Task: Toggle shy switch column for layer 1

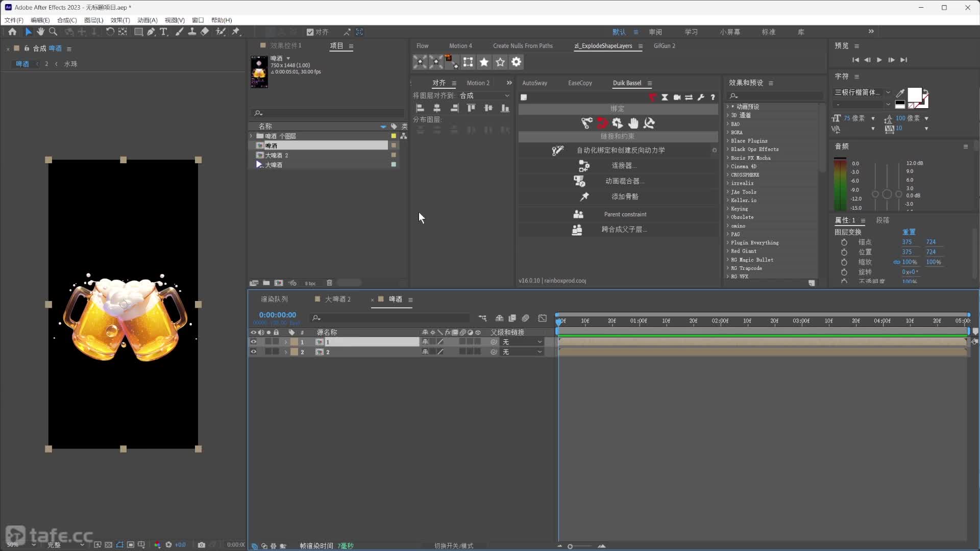Action: coord(425,342)
